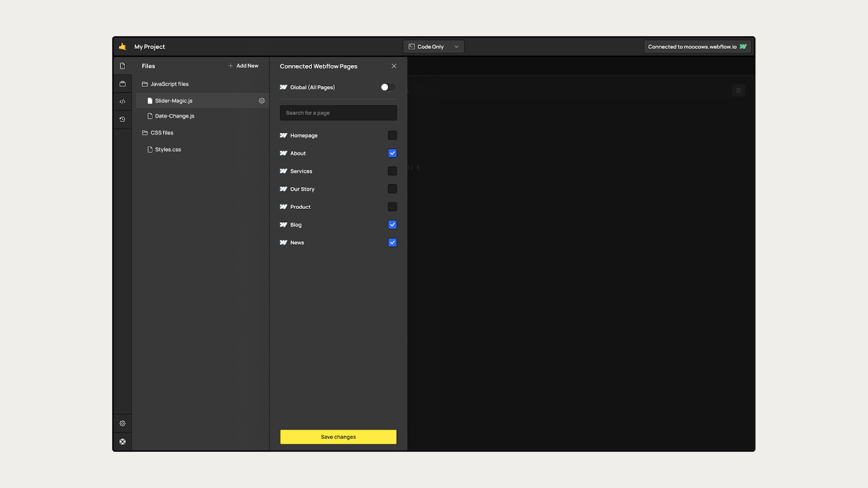Click the folder icon of CSS files
This screenshot has height=488, width=868.
pos(145,133)
